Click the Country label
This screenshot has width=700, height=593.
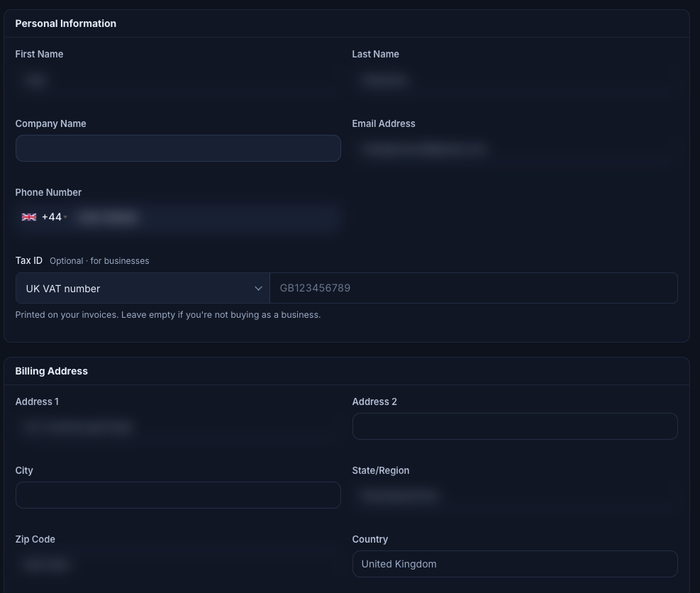coord(370,539)
